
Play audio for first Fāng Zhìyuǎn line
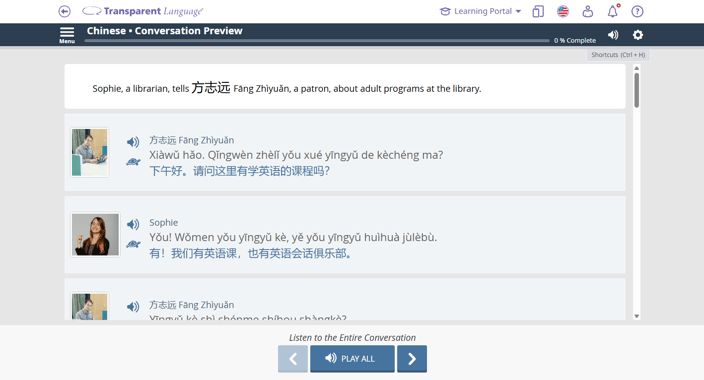coord(133,142)
